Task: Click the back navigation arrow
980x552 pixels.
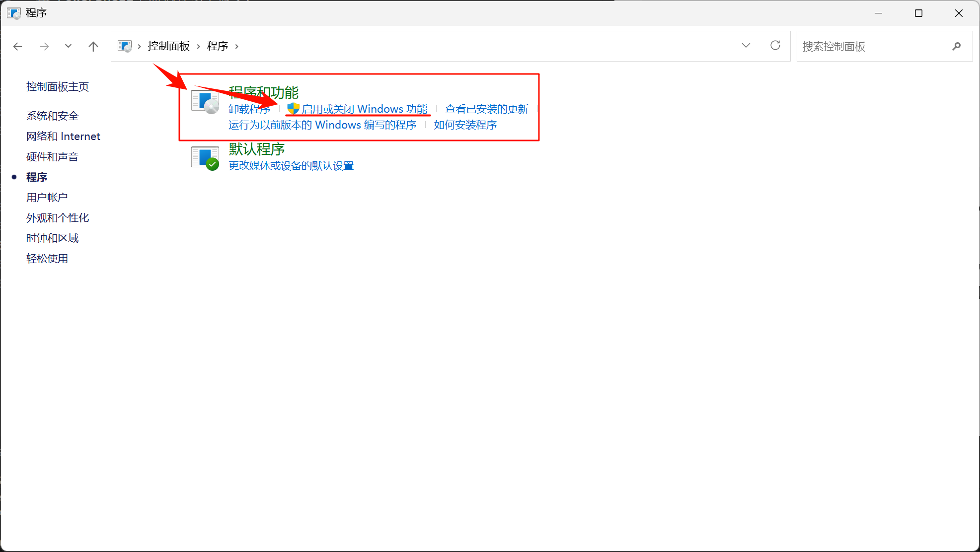Action: (x=18, y=46)
